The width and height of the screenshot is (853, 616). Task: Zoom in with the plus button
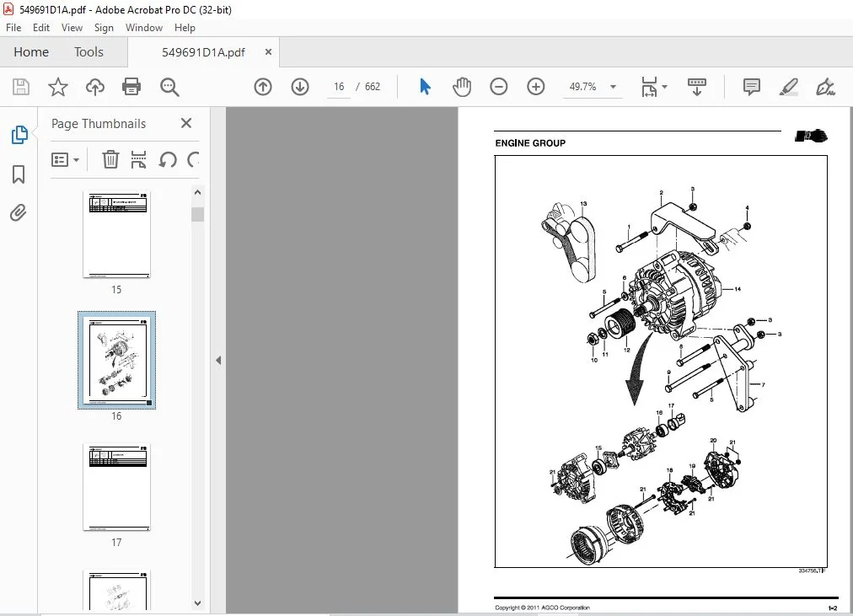pos(536,87)
